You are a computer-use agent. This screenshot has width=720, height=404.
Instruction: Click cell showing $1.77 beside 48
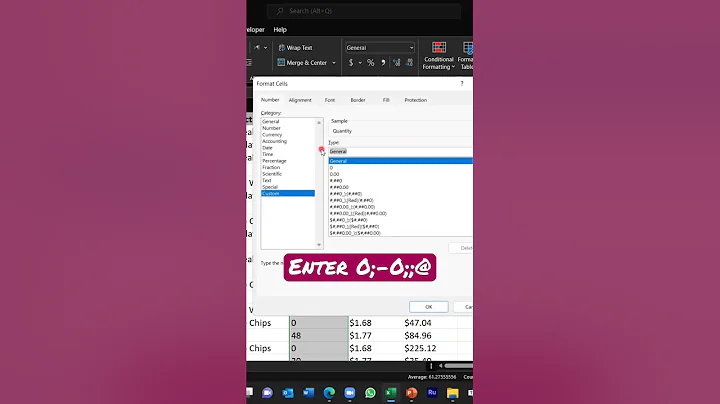376,336
